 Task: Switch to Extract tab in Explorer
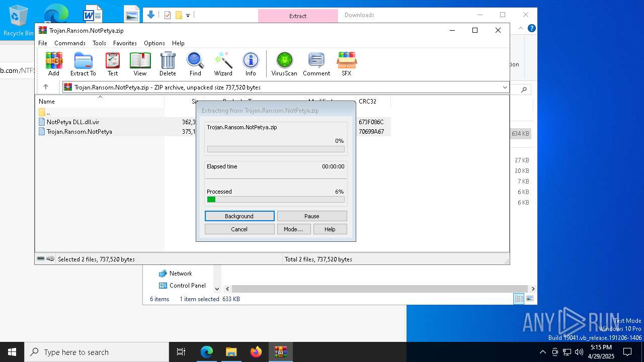coord(298,16)
